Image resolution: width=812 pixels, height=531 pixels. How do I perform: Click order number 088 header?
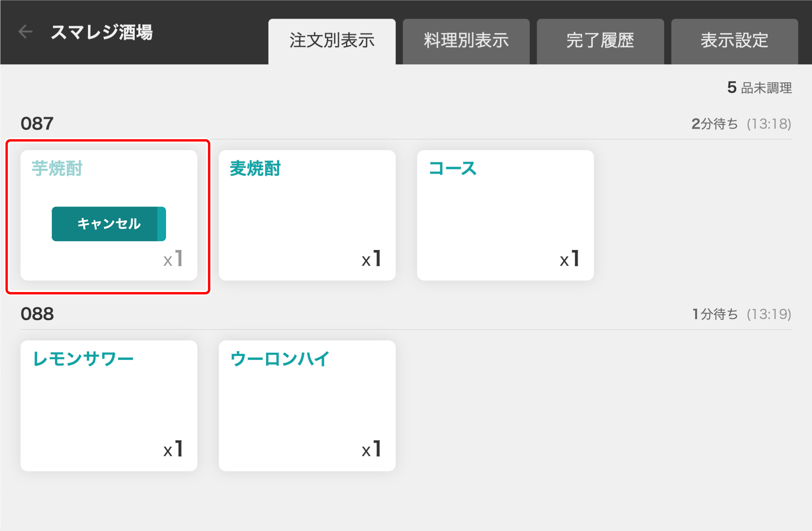(37, 314)
